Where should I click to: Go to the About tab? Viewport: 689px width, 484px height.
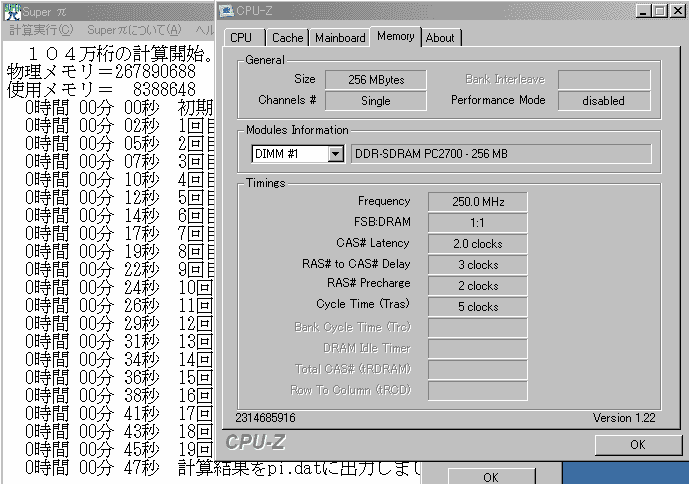440,38
